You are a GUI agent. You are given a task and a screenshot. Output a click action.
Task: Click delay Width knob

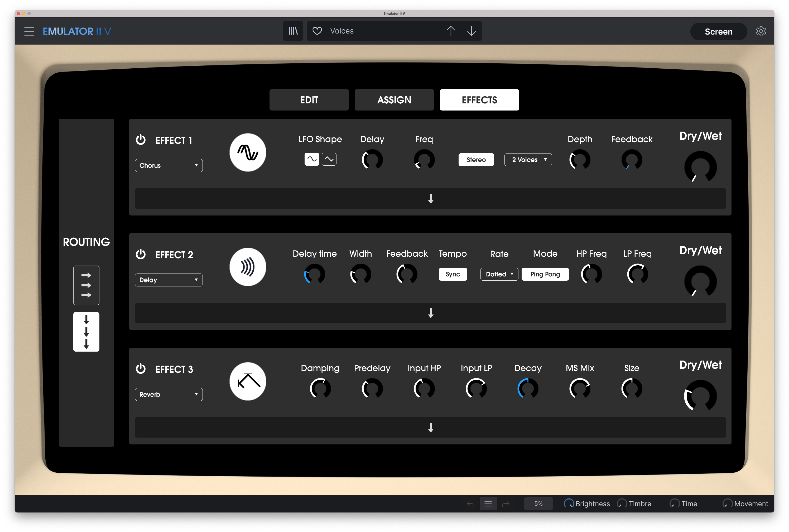pos(360,274)
